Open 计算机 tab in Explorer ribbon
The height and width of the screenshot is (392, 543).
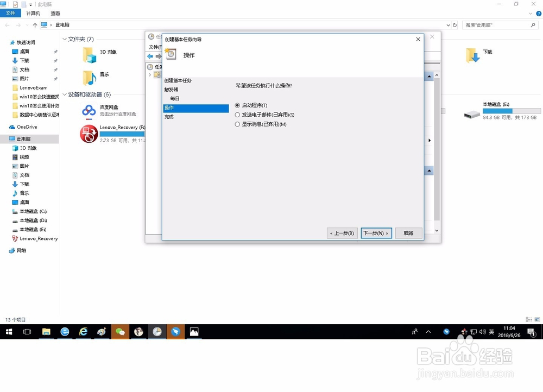33,13
